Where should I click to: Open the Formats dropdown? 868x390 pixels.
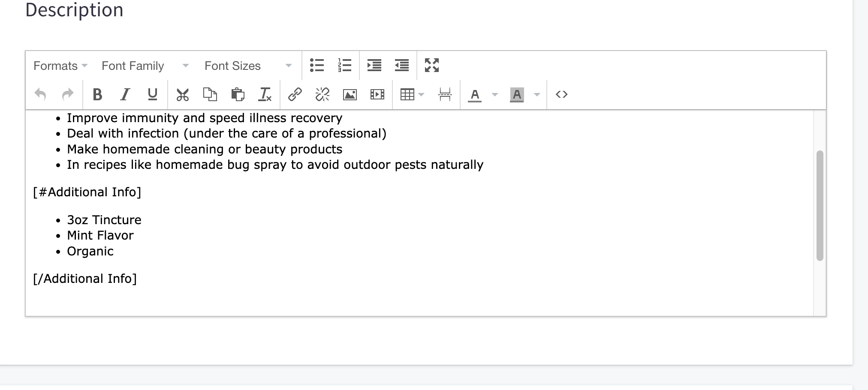(60, 66)
